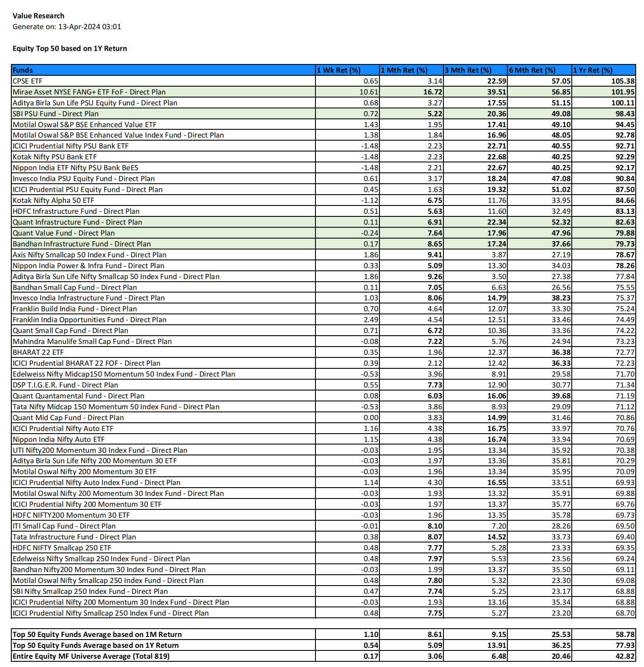Click Mirae Asset 1 Yr return 101.95

623,92
